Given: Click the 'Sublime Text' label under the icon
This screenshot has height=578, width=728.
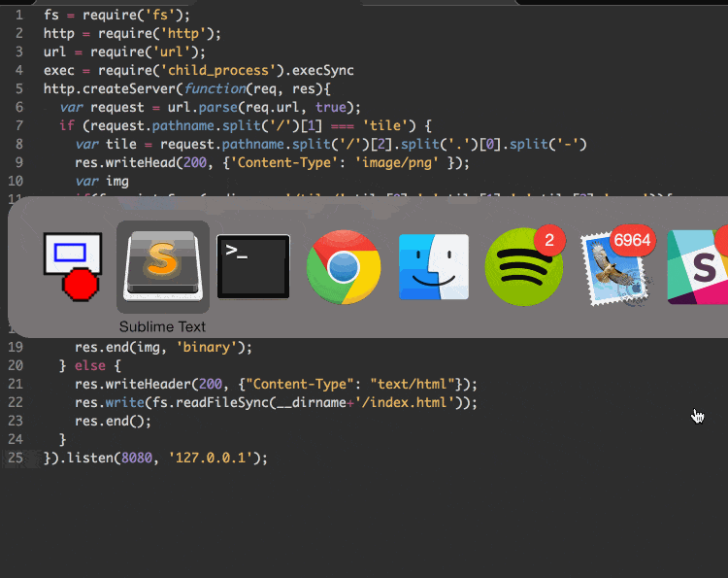Looking at the screenshot, I should (163, 326).
